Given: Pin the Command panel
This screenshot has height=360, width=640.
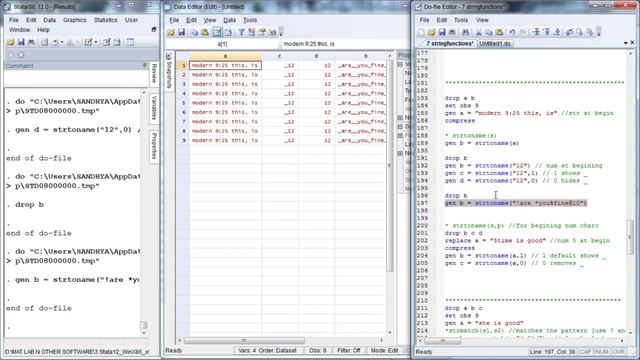Looking at the screenshot, I should 144,65.
